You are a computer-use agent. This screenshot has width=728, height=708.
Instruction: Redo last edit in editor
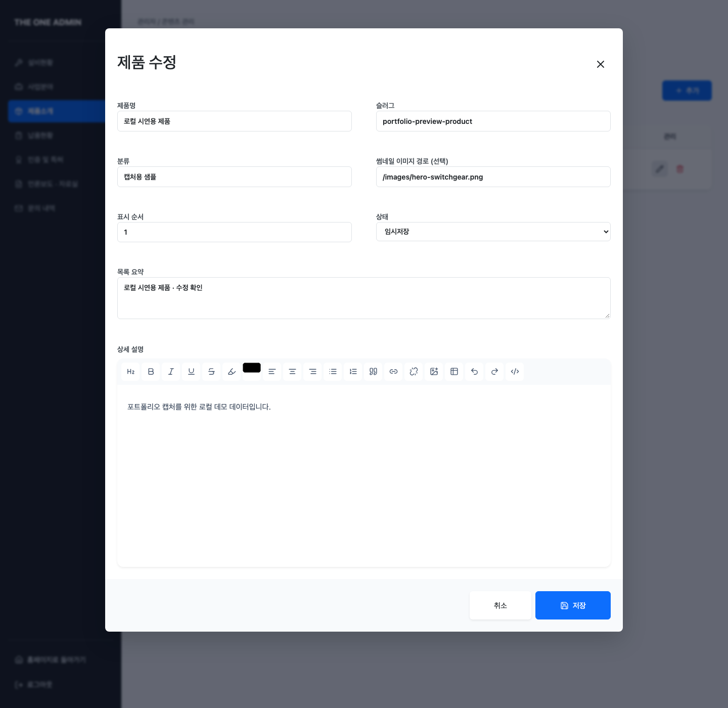coord(494,372)
